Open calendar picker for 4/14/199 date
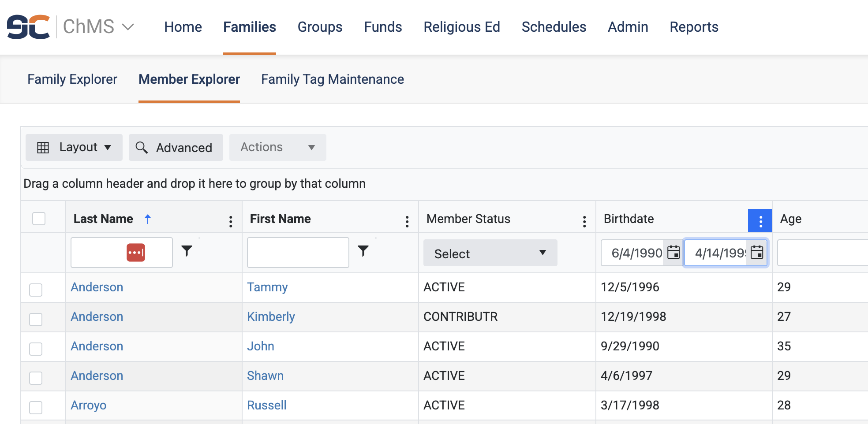Image resolution: width=868 pixels, height=424 pixels. point(757,253)
